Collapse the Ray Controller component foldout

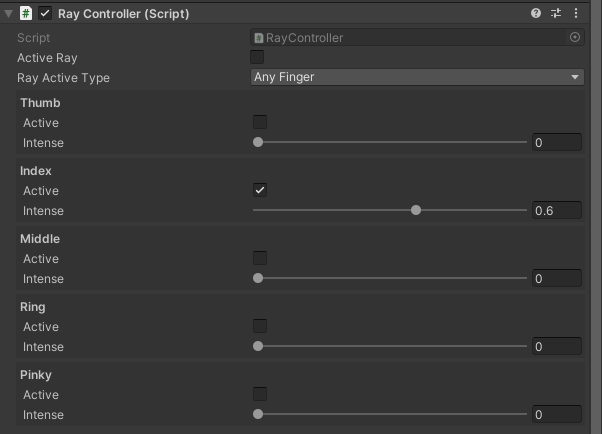point(9,14)
